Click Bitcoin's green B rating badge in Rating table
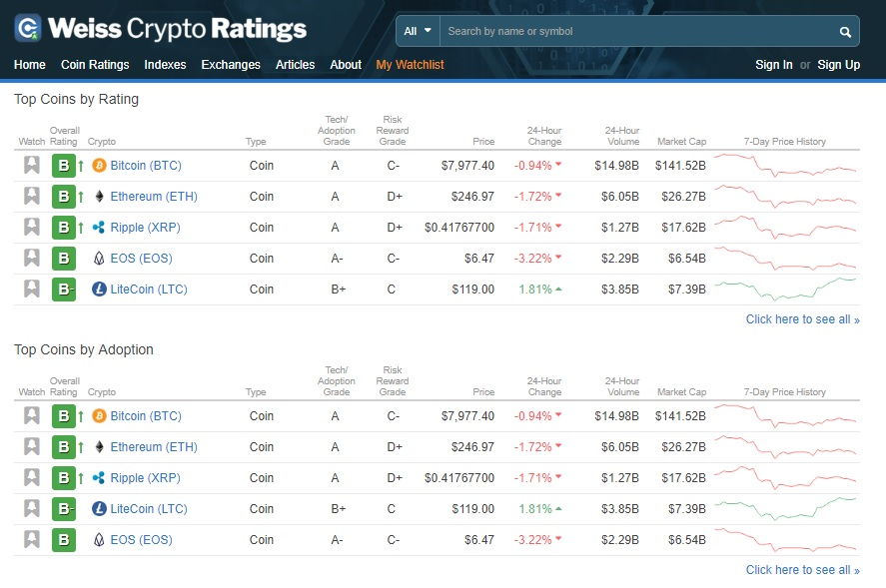The width and height of the screenshot is (886, 588). point(64,166)
